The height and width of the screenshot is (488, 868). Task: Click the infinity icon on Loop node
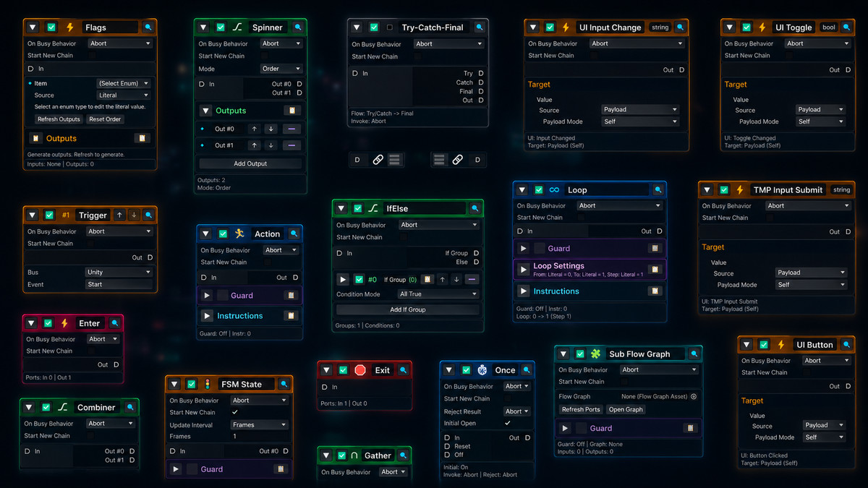[x=555, y=190]
